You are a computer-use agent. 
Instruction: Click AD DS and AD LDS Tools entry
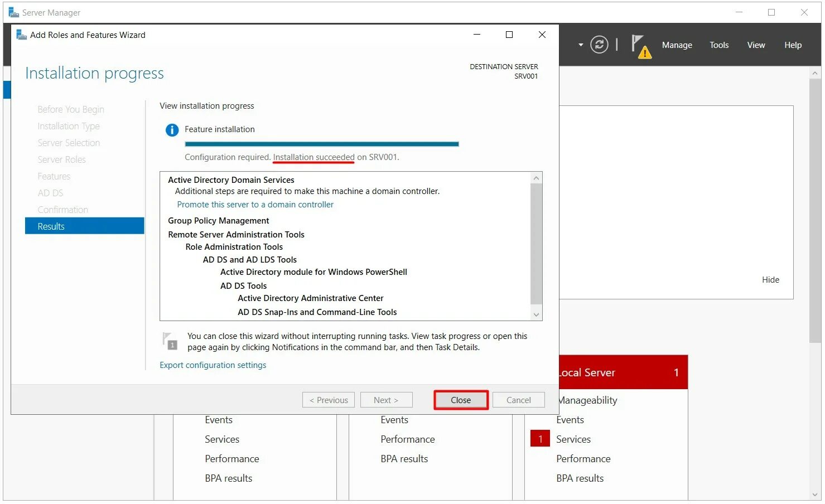click(250, 260)
